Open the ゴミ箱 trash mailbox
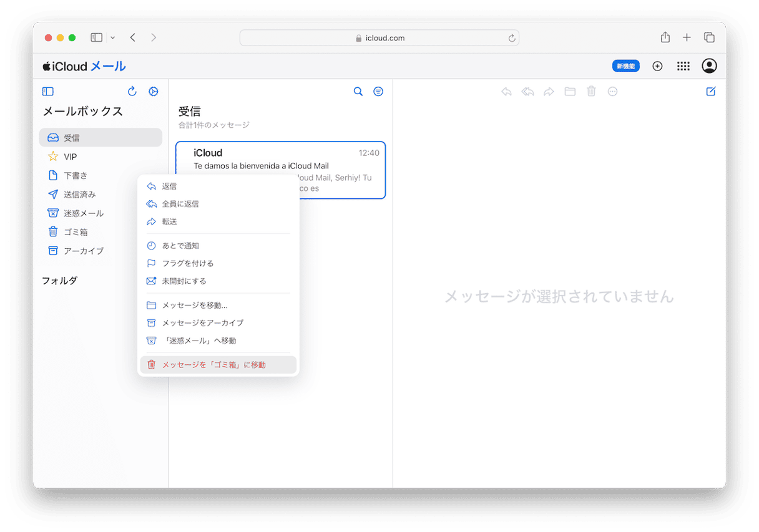 pos(100,231)
